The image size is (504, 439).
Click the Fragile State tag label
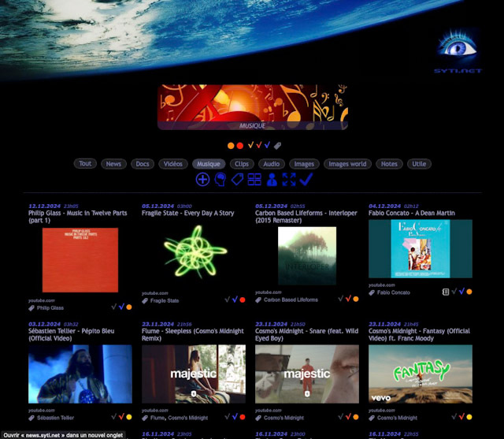pos(165,301)
